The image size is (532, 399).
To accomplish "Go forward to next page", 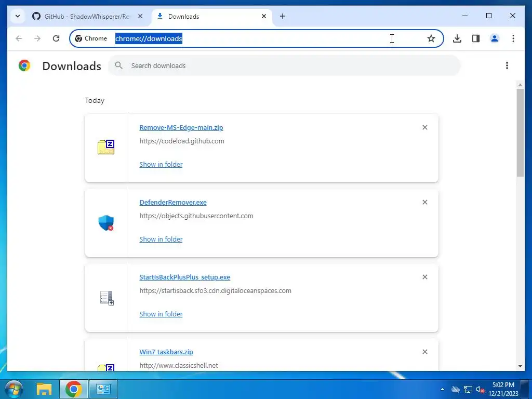I will [37, 38].
